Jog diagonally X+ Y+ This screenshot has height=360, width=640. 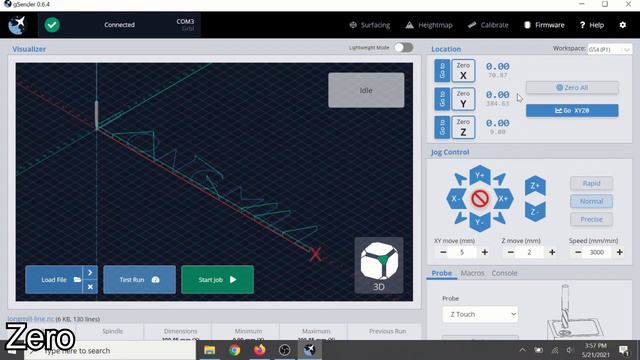pyautogui.click(x=500, y=178)
